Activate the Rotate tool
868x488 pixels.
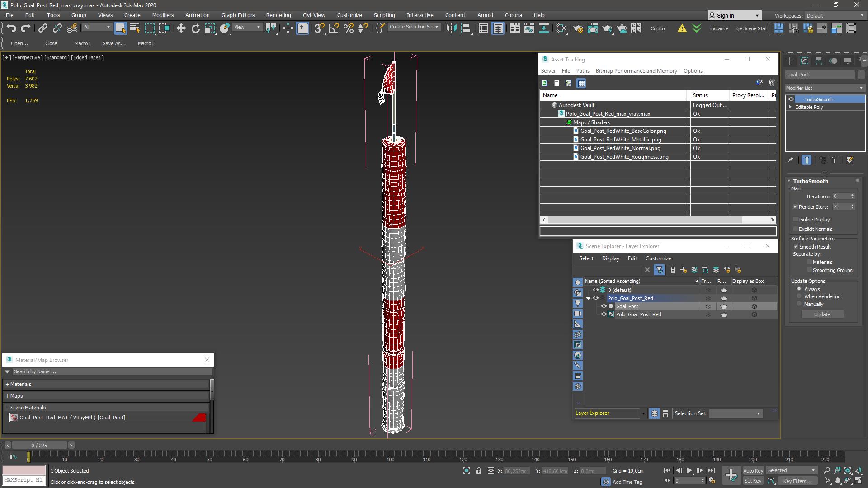(195, 28)
